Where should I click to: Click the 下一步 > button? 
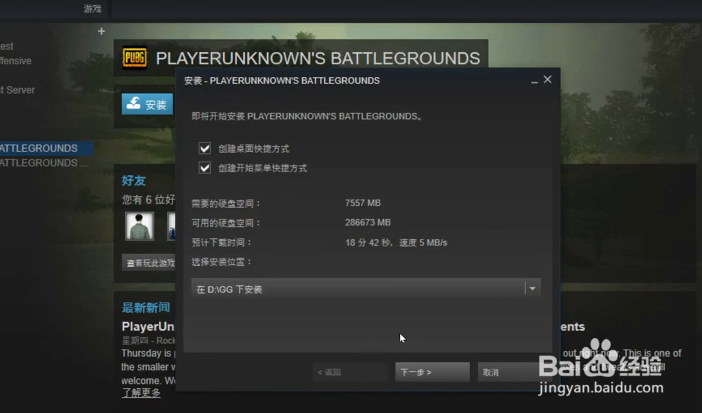pyautogui.click(x=432, y=372)
